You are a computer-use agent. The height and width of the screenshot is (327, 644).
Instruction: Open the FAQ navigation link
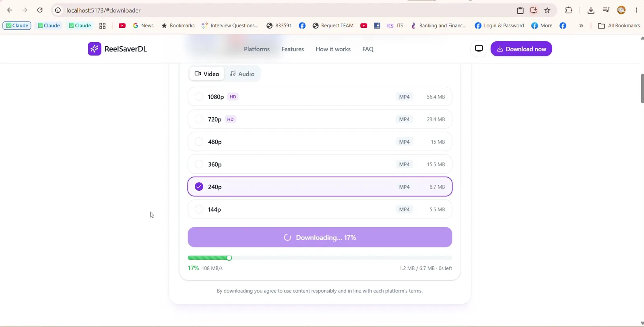(x=368, y=49)
